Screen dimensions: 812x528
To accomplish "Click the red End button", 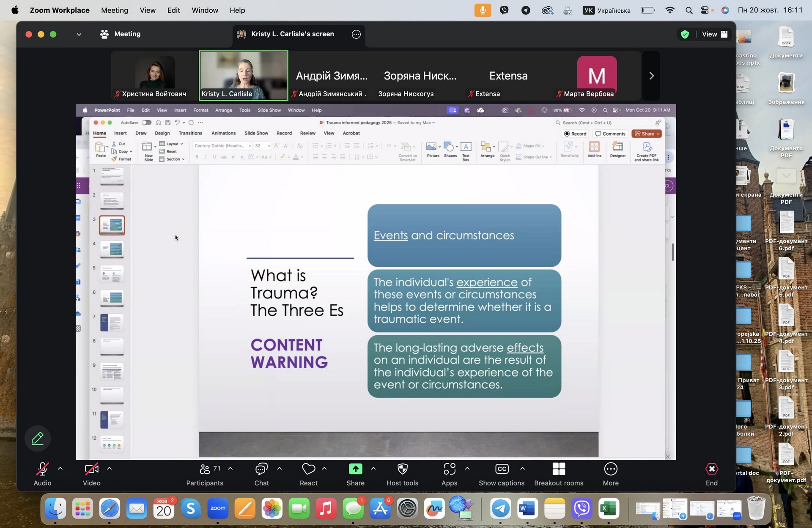I will [x=711, y=469].
